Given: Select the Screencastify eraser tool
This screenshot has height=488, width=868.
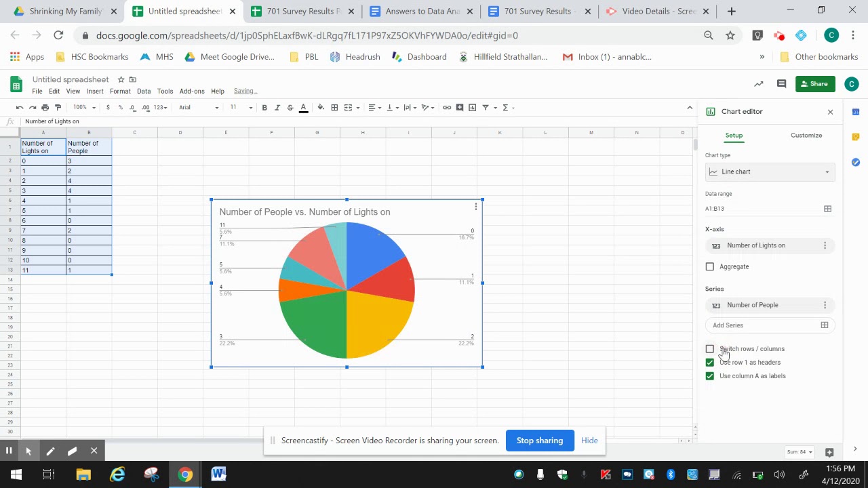Looking at the screenshot, I should [72, 451].
